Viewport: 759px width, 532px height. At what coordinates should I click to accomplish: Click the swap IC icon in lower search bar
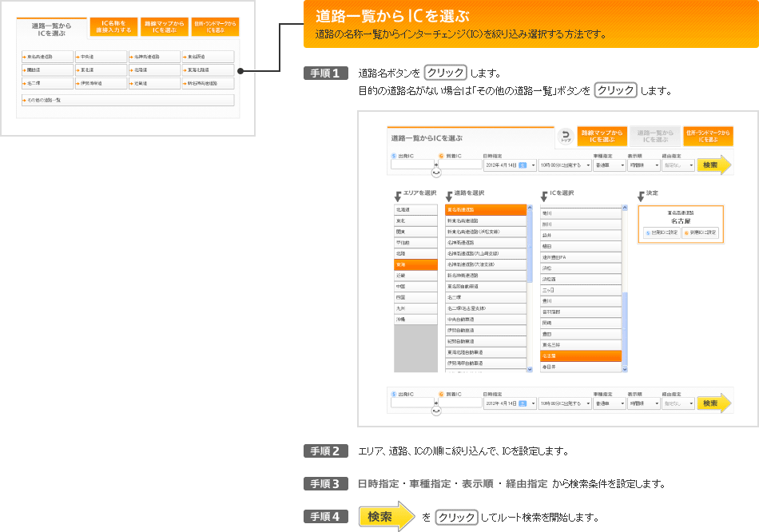tap(436, 411)
